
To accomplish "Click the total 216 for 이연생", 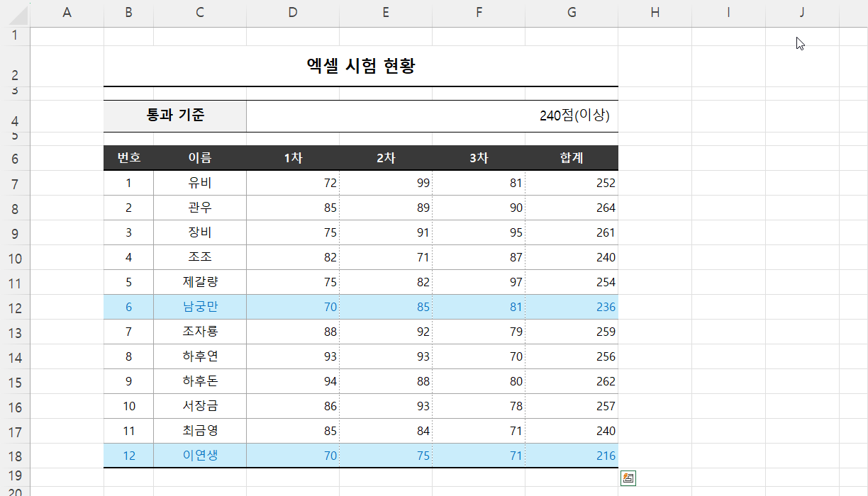I will pos(572,456).
